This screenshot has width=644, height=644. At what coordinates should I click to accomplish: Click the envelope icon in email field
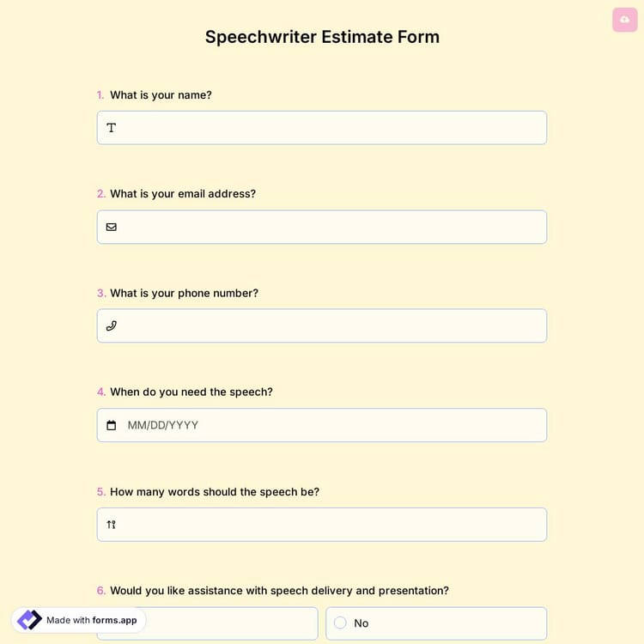point(112,228)
